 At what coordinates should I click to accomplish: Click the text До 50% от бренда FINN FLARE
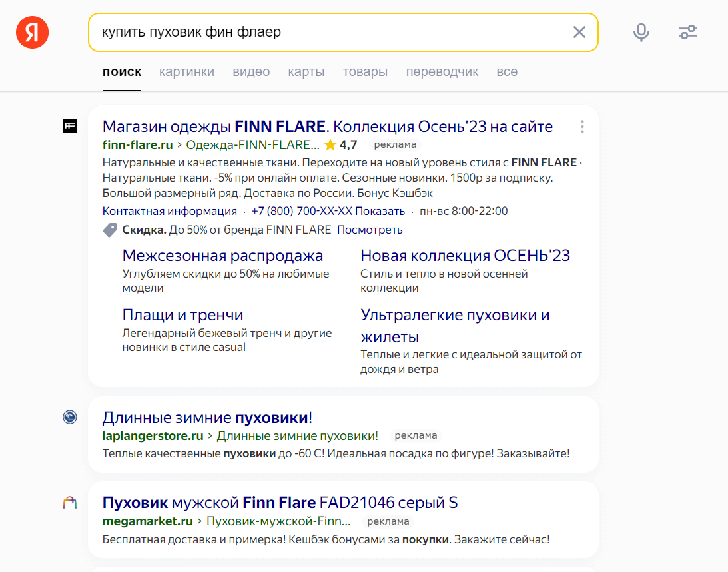250,230
